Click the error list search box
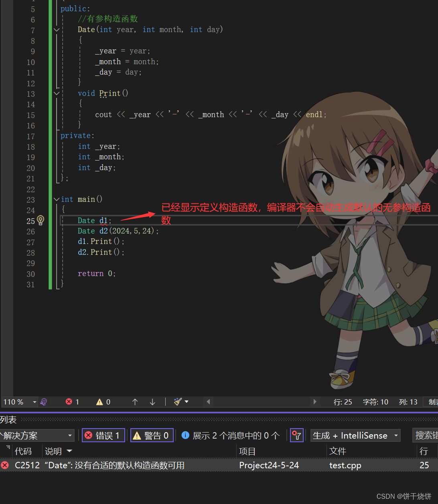Viewport: 438px width, 504px height. tap(426, 435)
